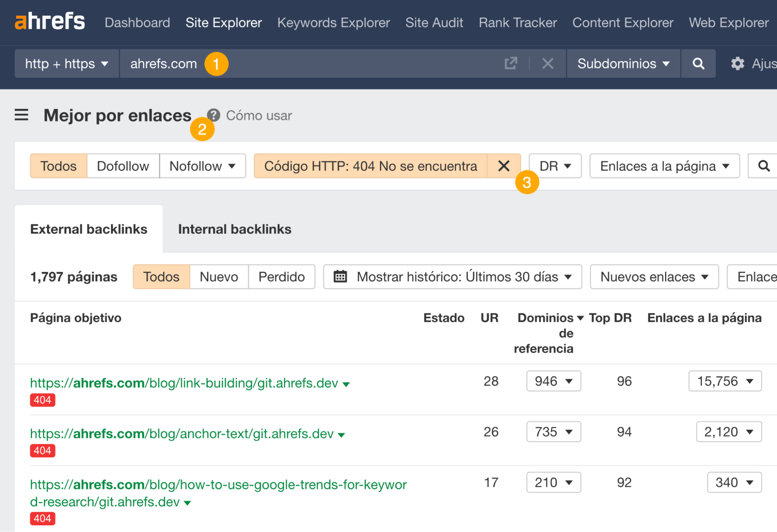
Task: Clear the search field with the X icon
Action: click(548, 63)
